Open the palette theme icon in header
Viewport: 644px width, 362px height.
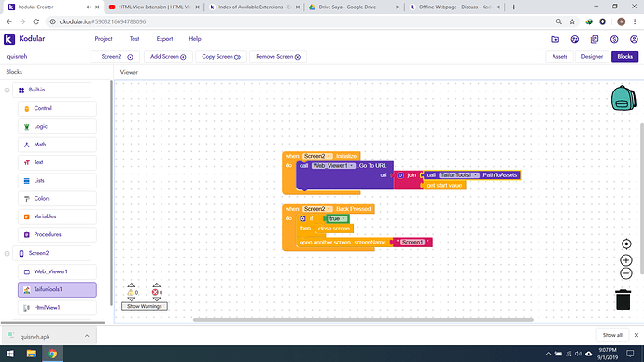pos(575,39)
